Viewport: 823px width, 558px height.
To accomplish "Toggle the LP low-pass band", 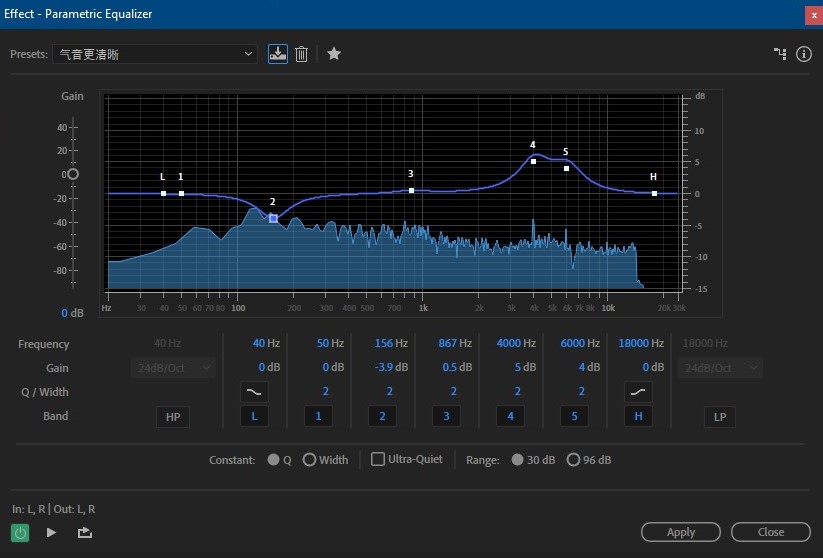I will coord(720,417).
